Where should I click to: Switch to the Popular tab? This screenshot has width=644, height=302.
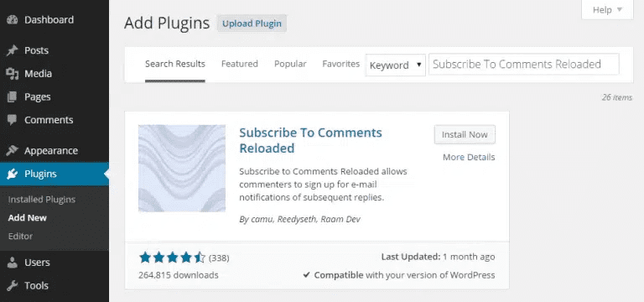click(290, 64)
